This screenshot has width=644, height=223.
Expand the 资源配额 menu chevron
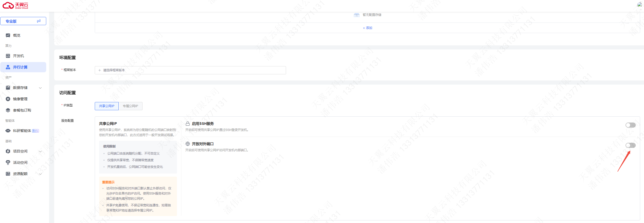pos(40,174)
